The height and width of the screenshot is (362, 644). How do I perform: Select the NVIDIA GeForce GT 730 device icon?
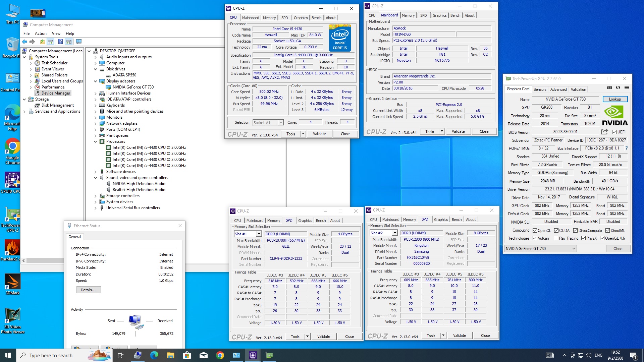[108, 87]
